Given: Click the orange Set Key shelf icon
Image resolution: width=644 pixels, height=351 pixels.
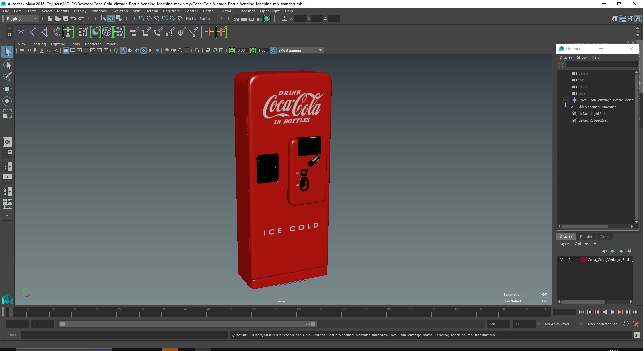Looking at the screenshot, I should 209,32.
